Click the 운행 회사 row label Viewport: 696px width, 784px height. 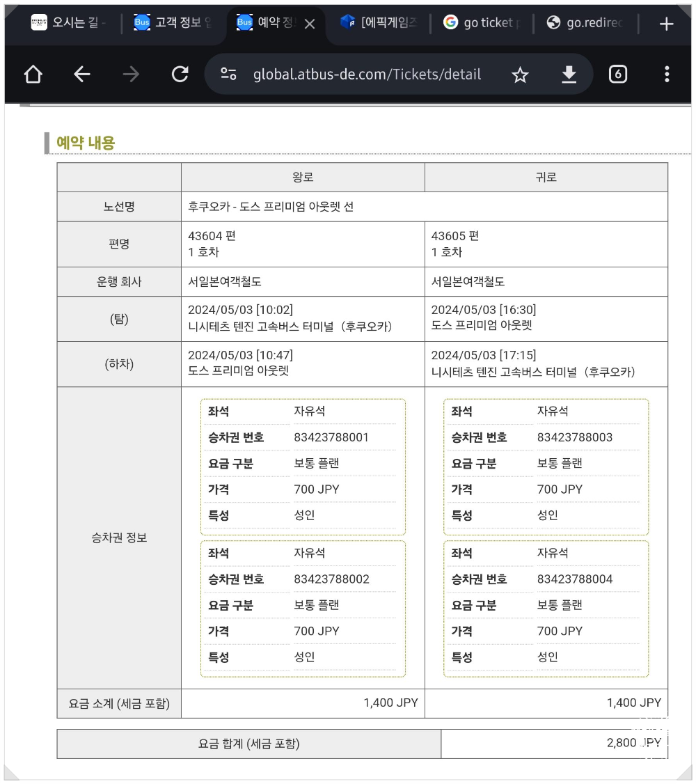pyautogui.click(x=119, y=281)
